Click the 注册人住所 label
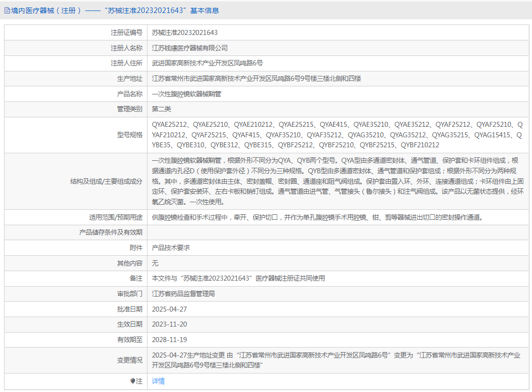This screenshot has height=392, width=532. 126,63
